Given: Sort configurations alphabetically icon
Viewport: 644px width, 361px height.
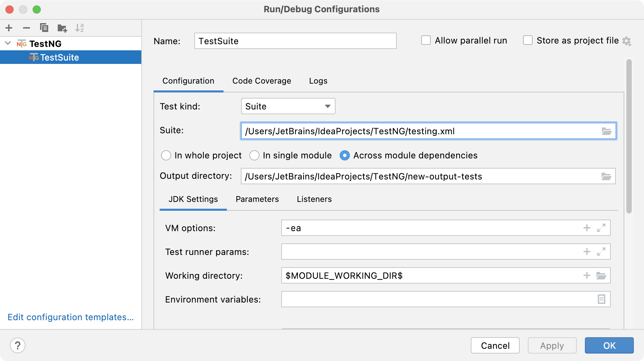Looking at the screenshot, I should click(80, 28).
